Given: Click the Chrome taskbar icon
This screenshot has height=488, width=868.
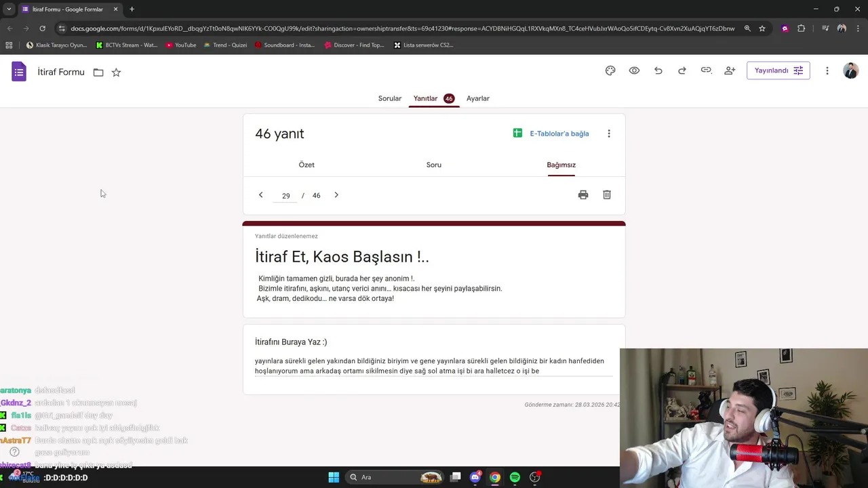Looking at the screenshot, I should pyautogui.click(x=495, y=477).
